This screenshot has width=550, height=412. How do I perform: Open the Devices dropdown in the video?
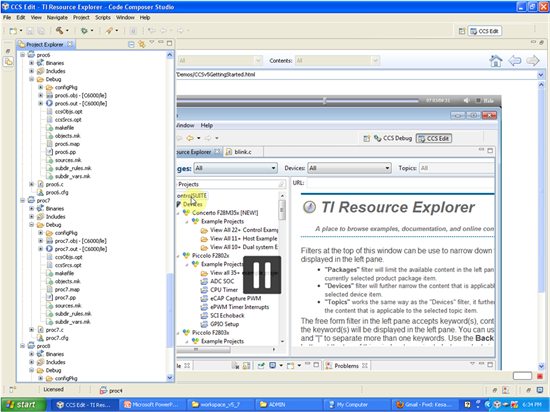pyautogui.click(x=349, y=168)
